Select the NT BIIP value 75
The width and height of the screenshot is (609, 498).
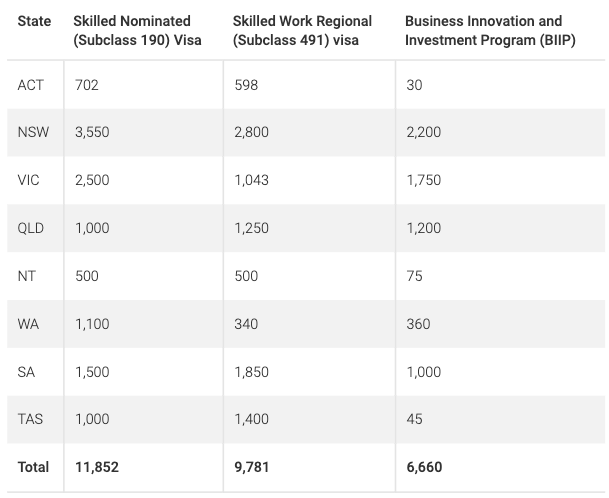click(x=414, y=276)
